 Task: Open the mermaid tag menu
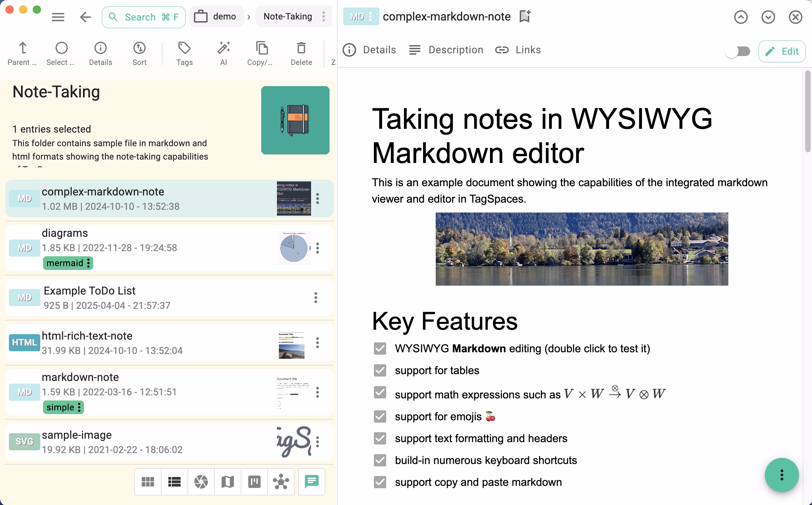[88, 263]
